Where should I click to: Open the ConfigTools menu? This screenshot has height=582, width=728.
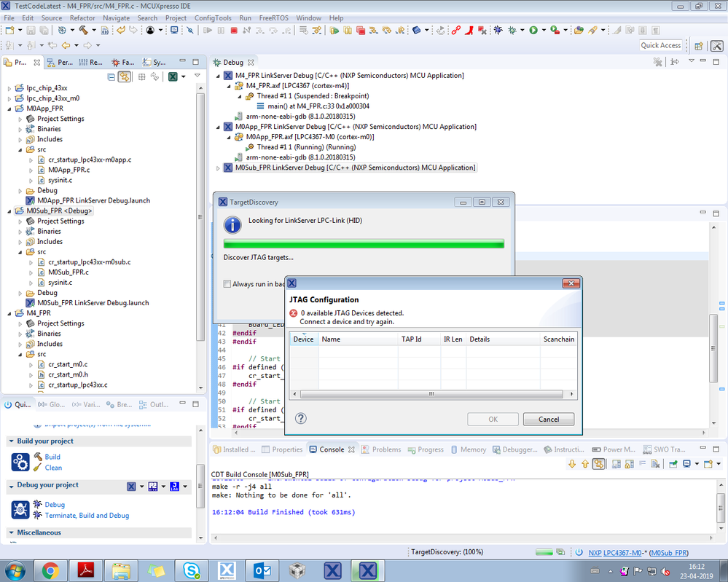(x=213, y=18)
